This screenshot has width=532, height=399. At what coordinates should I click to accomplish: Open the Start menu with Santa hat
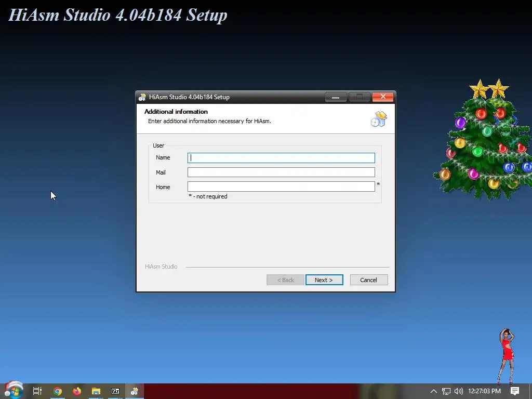[x=14, y=390]
